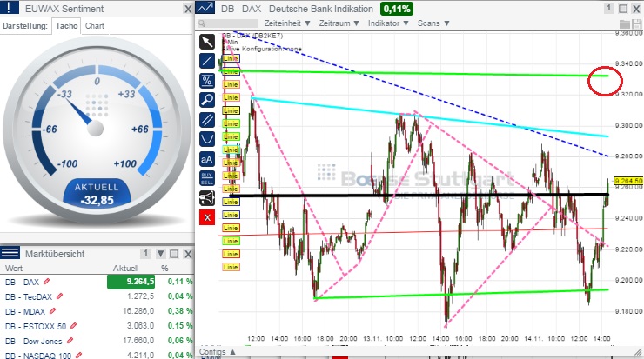The width and height of the screenshot is (644, 359).
Task: Select the DB - Dow Jones instrument
Action: [x=34, y=342]
